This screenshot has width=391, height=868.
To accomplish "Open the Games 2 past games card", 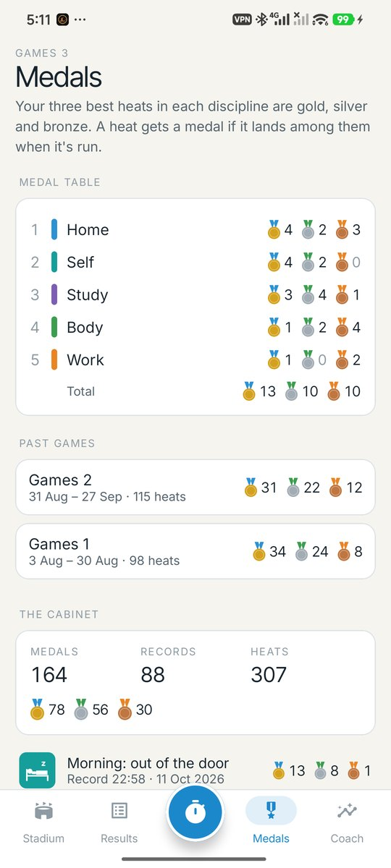I will pos(195,488).
